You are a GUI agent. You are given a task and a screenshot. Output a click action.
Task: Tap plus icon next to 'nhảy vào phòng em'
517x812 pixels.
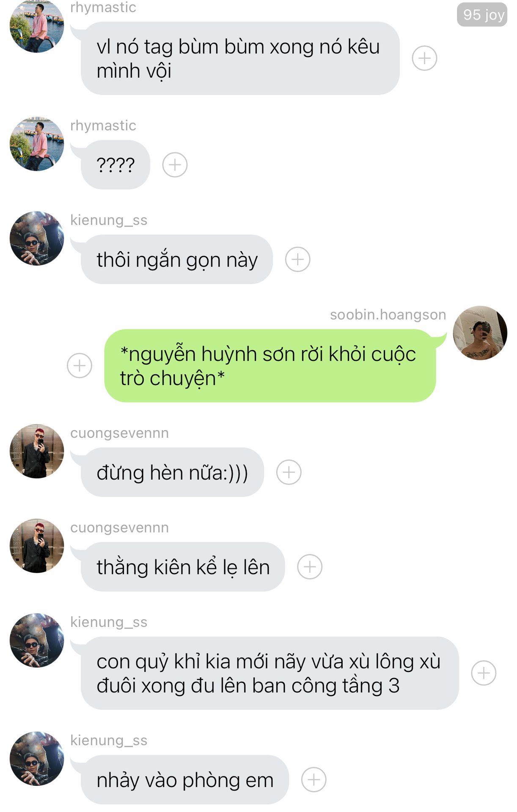pos(313,779)
